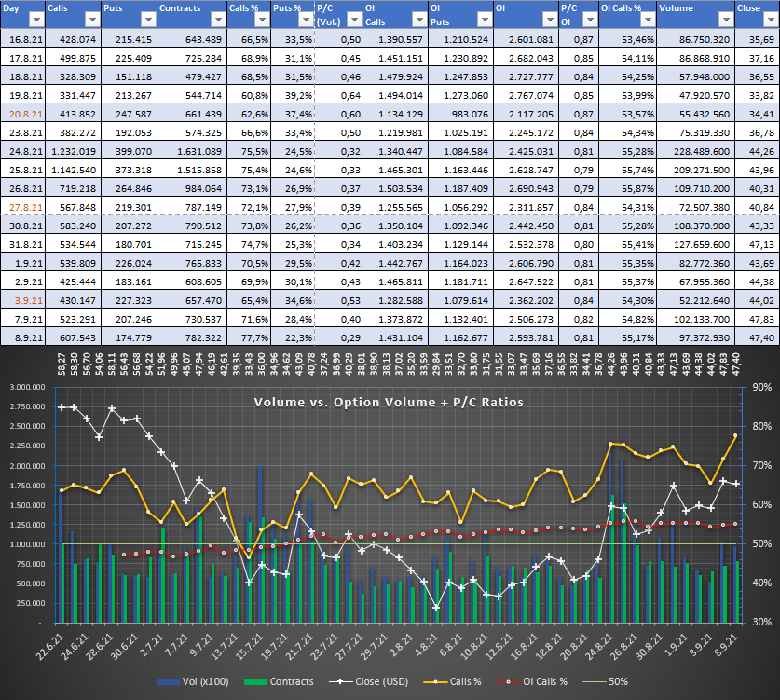
Task: Click the Close (USD) legend entry
Action: click(x=369, y=681)
